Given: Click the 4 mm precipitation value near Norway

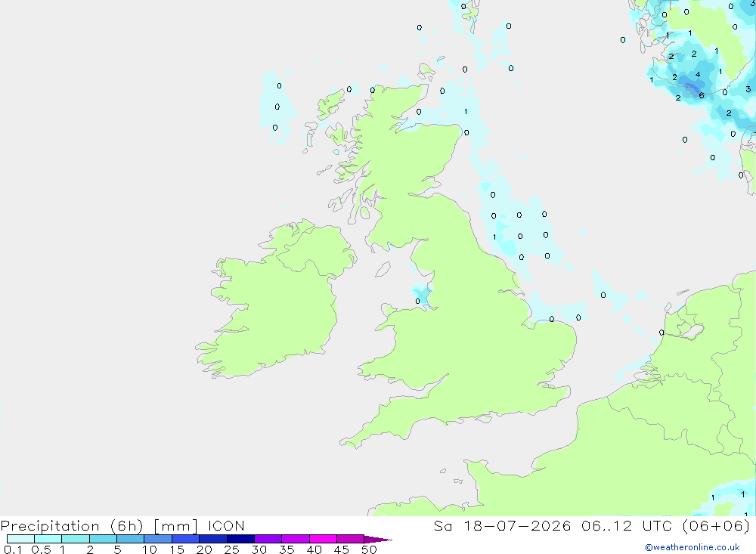Looking at the screenshot, I should pyautogui.click(x=698, y=74).
